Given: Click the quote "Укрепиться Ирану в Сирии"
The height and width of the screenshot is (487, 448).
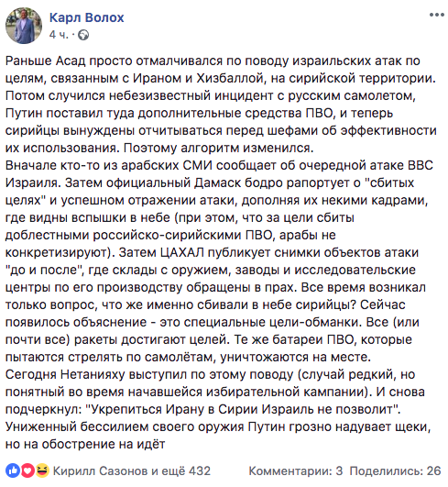Looking at the screenshot, I should point(172,409).
